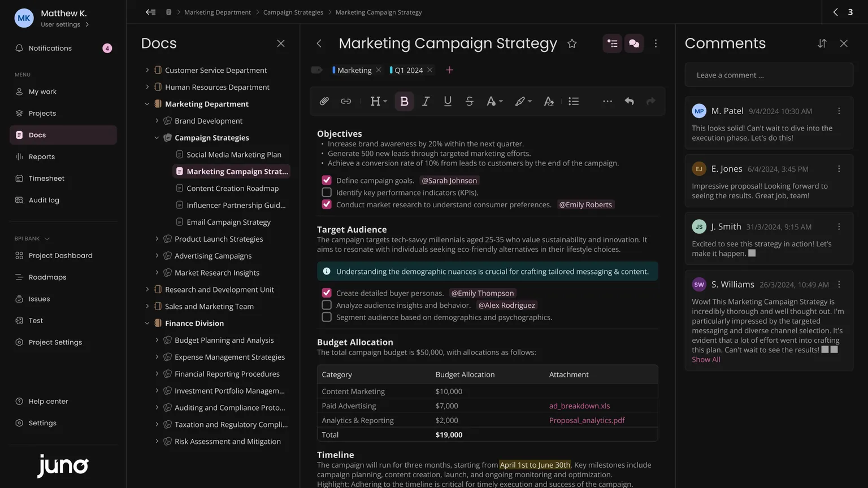Attach a file using the paperclip icon
868x488 pixels.
pos(324,101)
